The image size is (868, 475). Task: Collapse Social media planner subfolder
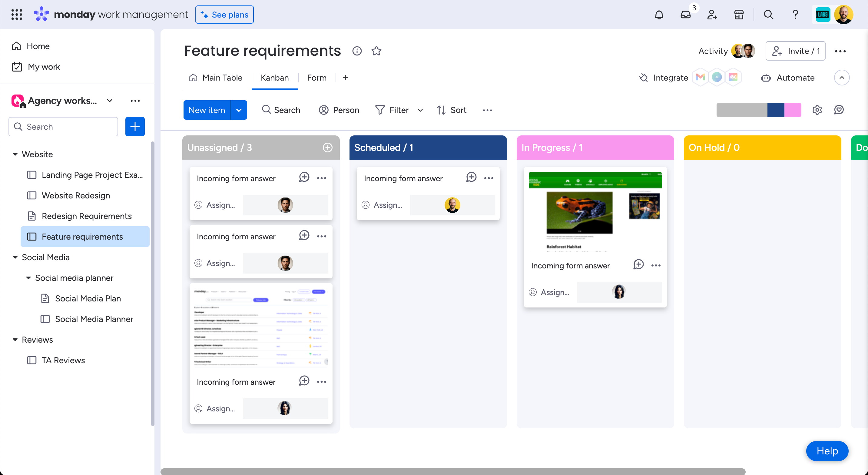point(28,278)
